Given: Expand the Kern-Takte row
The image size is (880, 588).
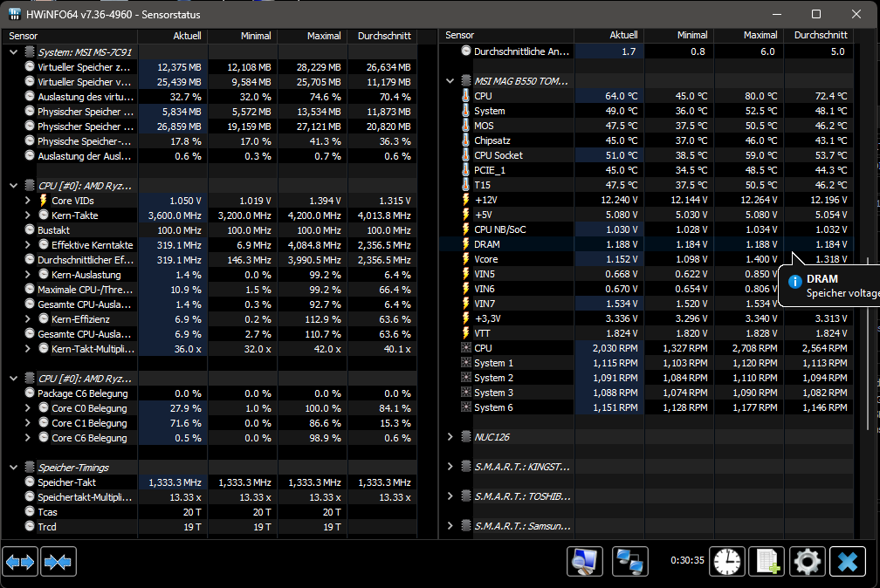Looking at the screenshot, I should click(28, 215).
